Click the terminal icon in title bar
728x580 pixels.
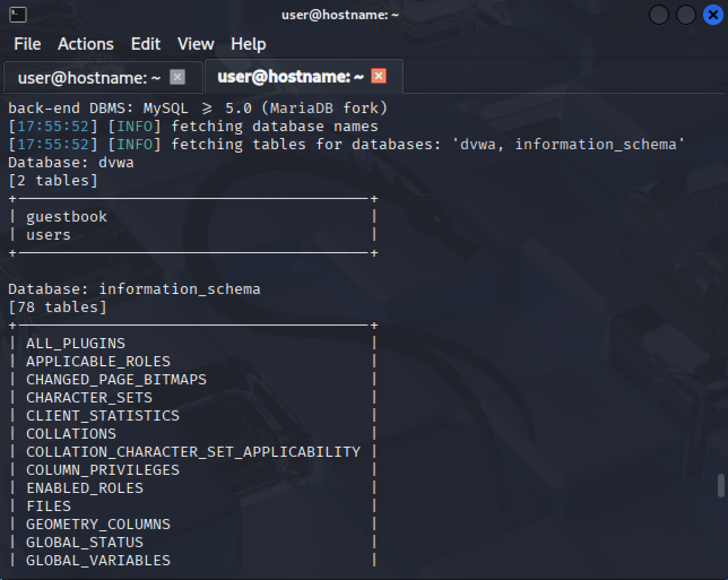(18, 14)
